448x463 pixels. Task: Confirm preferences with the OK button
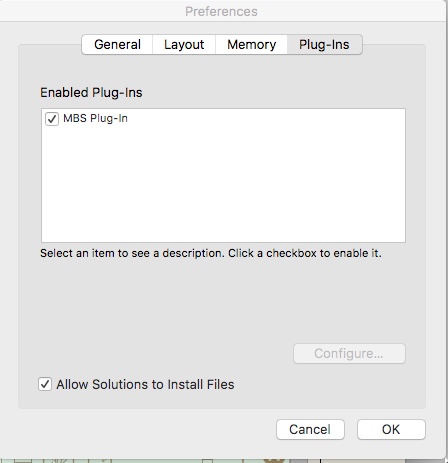tap(391, 429)
